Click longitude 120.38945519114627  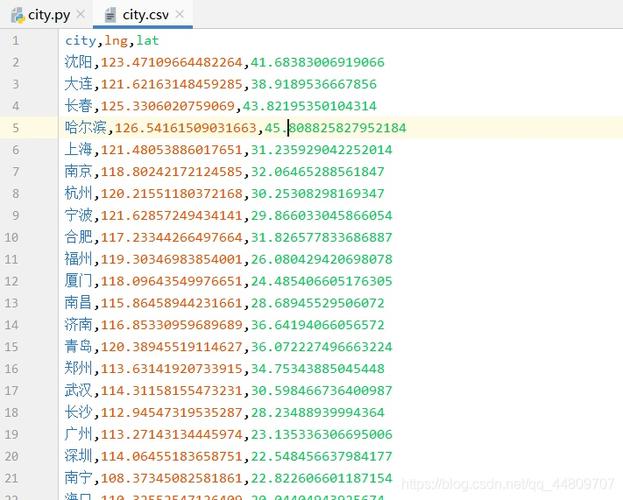pyautogui.click(x=172, y=347)
